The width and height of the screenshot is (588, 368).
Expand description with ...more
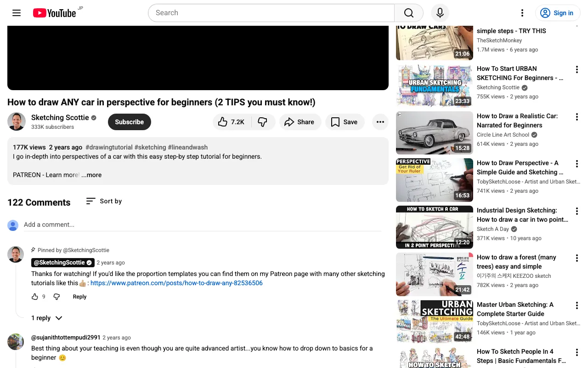pyautogui.click(x=92, y=175)
